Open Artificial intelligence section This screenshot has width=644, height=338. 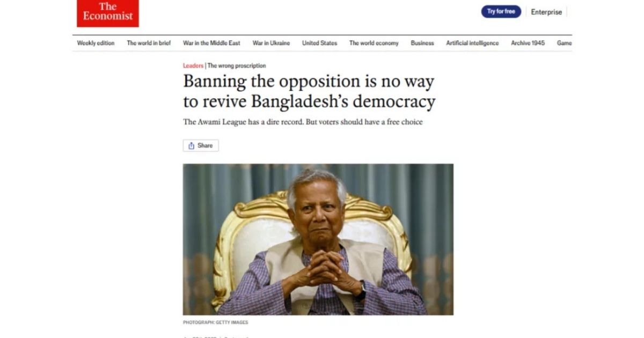(x=472, y=43)
